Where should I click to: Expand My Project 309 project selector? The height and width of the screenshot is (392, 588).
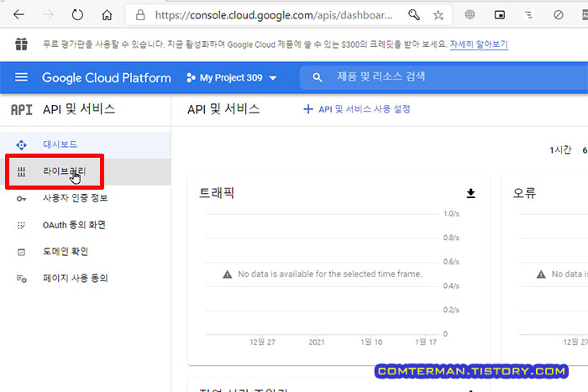click(231, 77)
